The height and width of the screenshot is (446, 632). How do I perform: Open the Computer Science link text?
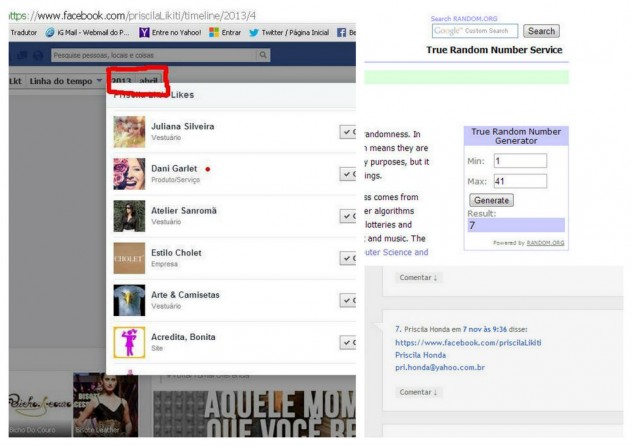(397, 252)
